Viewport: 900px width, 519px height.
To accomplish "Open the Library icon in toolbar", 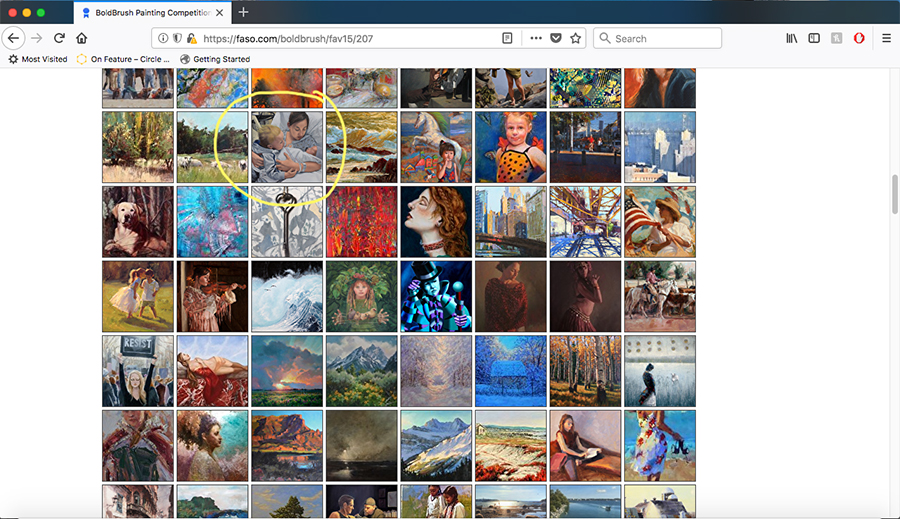I will (x=792, y=38).
